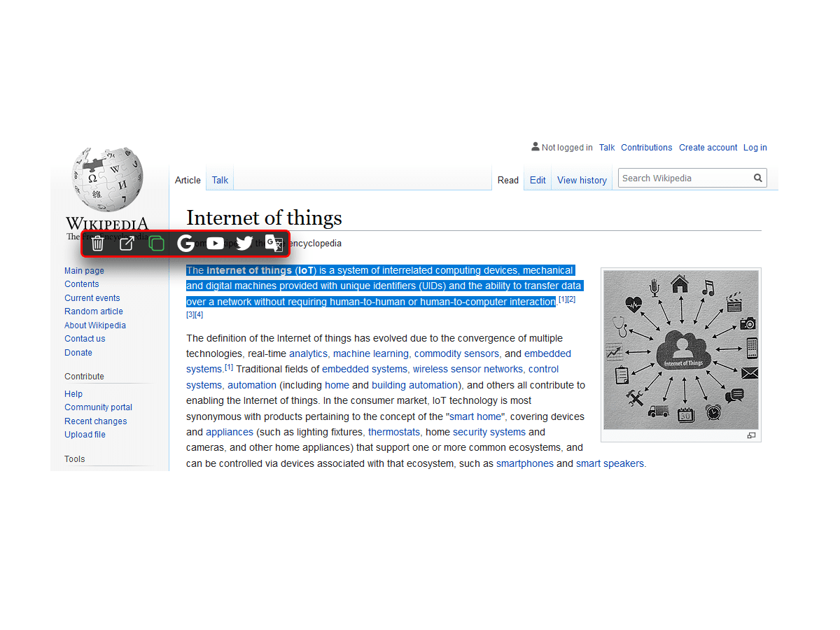Open the About Wikipedia link
Viewport: 840px width, 630px height.
tap(95, 325)
